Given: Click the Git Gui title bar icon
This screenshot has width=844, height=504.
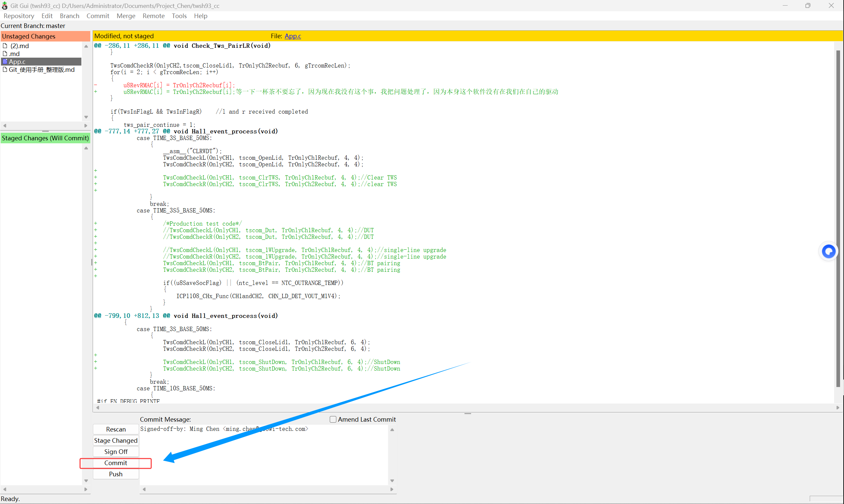Looking at the screenshot, I should coord(4,6).
